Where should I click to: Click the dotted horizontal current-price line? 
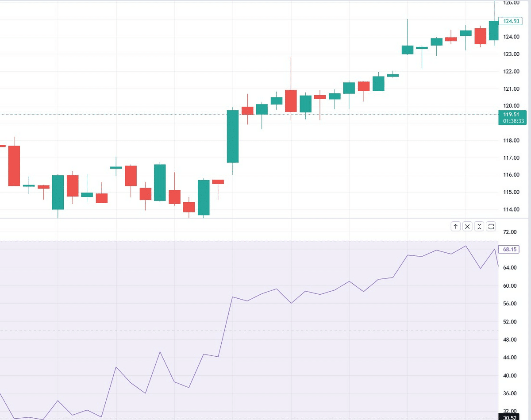tap(133, 114)
